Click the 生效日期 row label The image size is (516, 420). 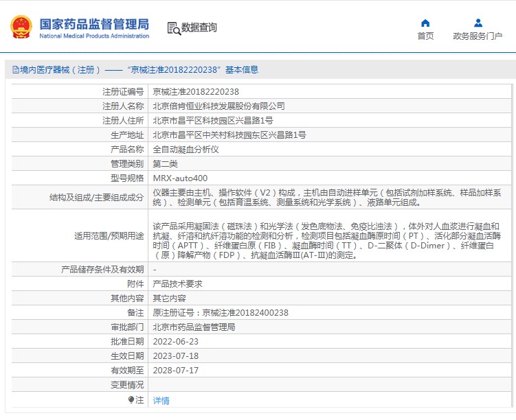coord(127,356)
